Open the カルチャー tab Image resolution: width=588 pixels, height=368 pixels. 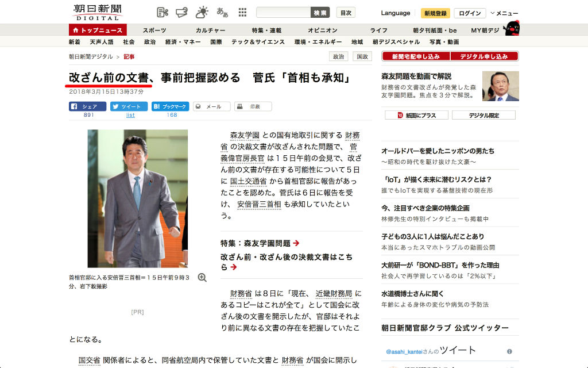210,30
